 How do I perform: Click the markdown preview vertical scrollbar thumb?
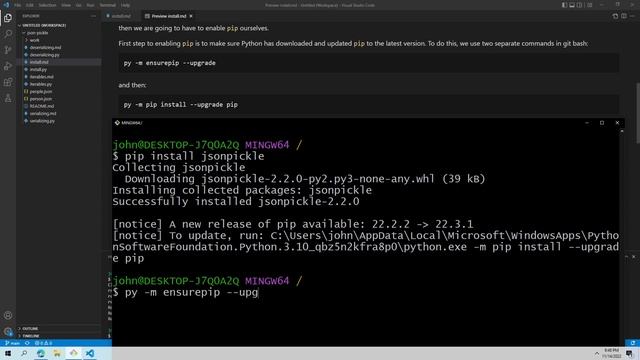tap(638, 113)
